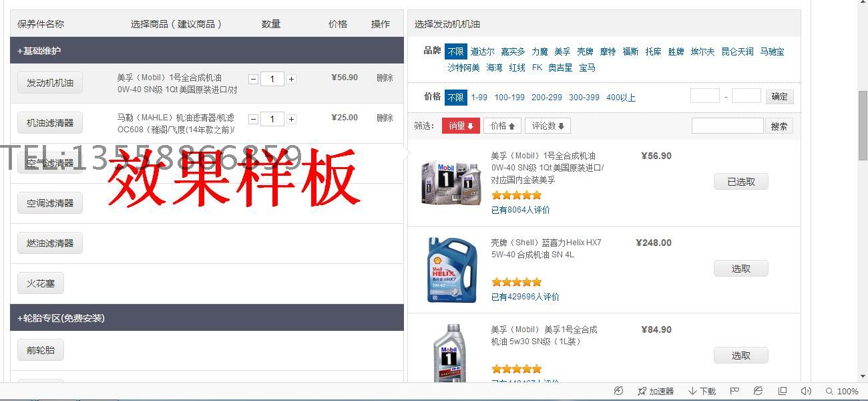Filter brand by 沙特阿美
The height and width of the screenshot is (401, 868).
[463, 68]
